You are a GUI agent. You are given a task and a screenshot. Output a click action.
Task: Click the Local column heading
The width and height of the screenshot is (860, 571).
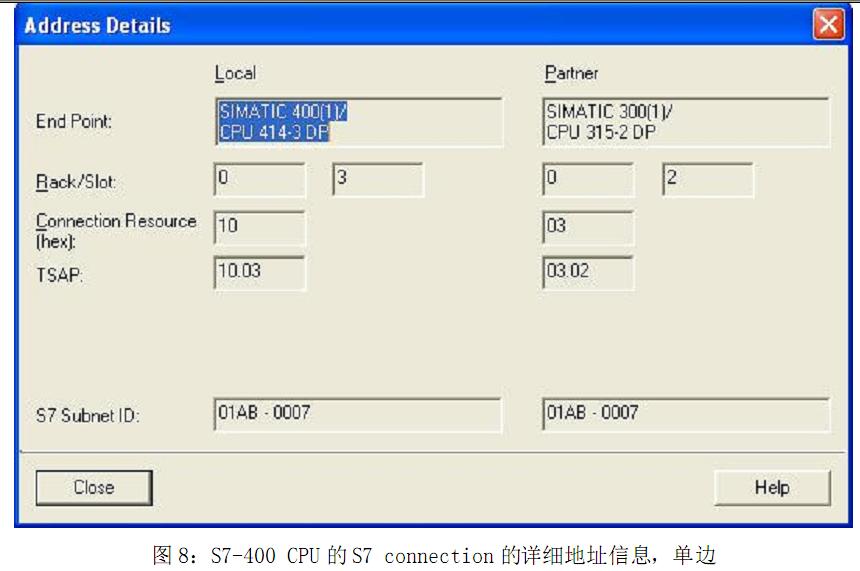(x=235, y=73)
